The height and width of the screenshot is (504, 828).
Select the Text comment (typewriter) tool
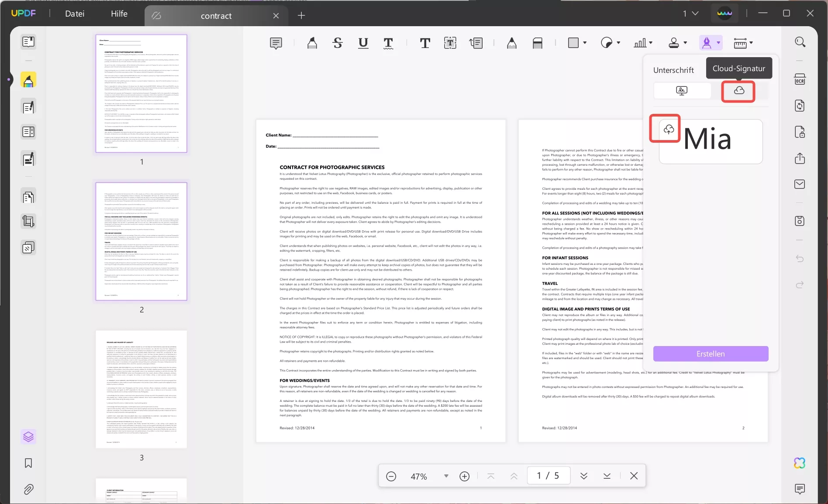425,43
